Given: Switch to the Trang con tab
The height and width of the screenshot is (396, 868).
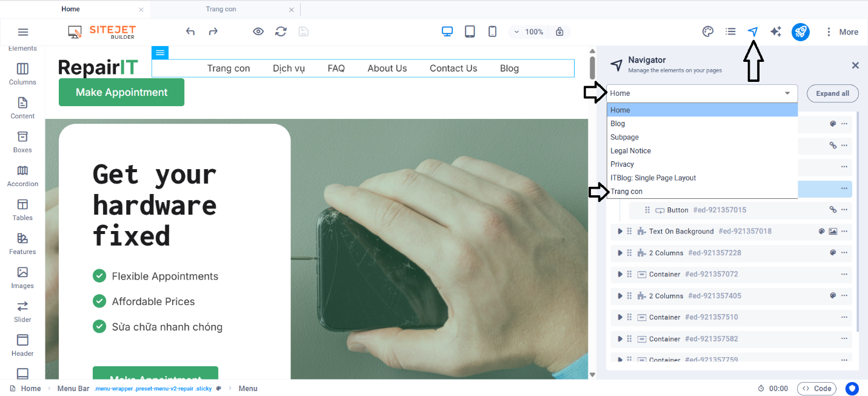Looking at the screenshot, I should click(221, 9).
